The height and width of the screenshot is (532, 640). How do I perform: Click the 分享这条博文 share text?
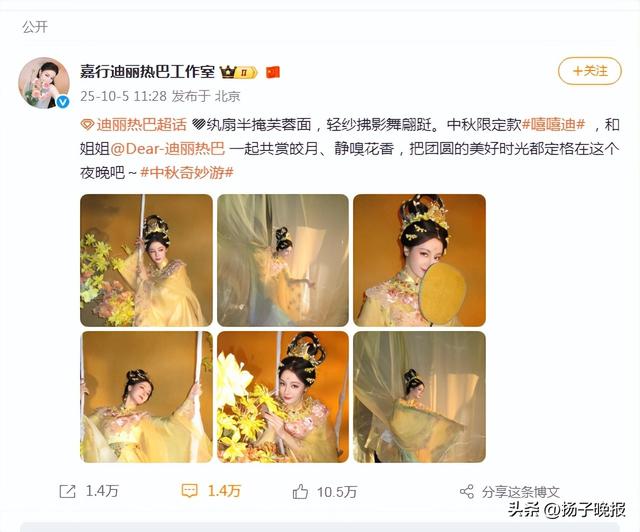520,492
